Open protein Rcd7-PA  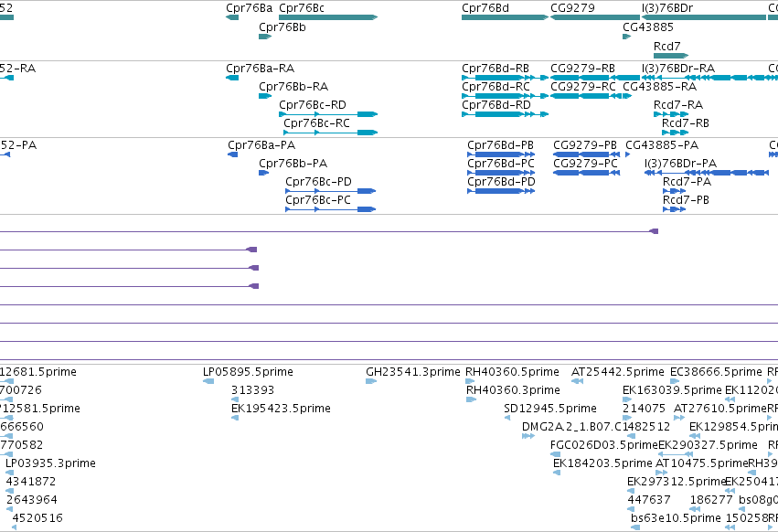click(x=687, y=182)
